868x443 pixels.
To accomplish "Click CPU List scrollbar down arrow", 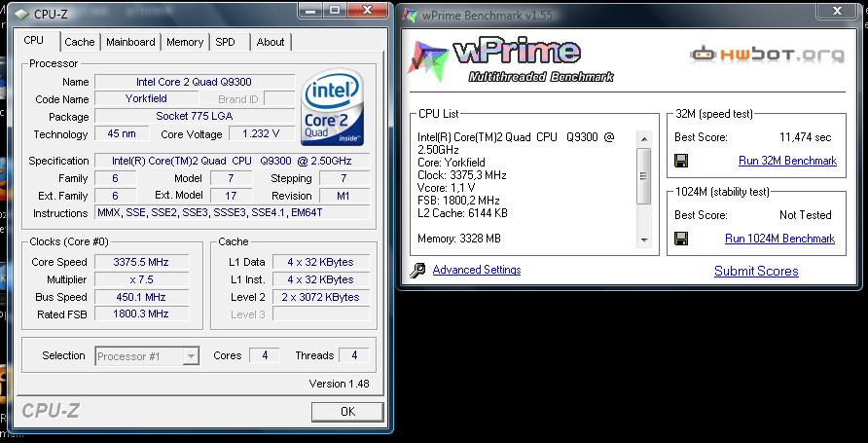I will pos(644,240).
